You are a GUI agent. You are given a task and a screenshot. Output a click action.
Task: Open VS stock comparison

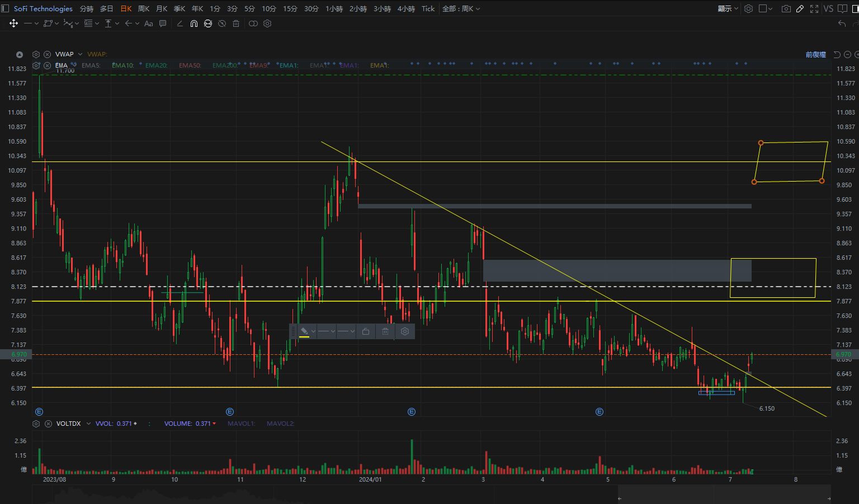pos(828,8)
